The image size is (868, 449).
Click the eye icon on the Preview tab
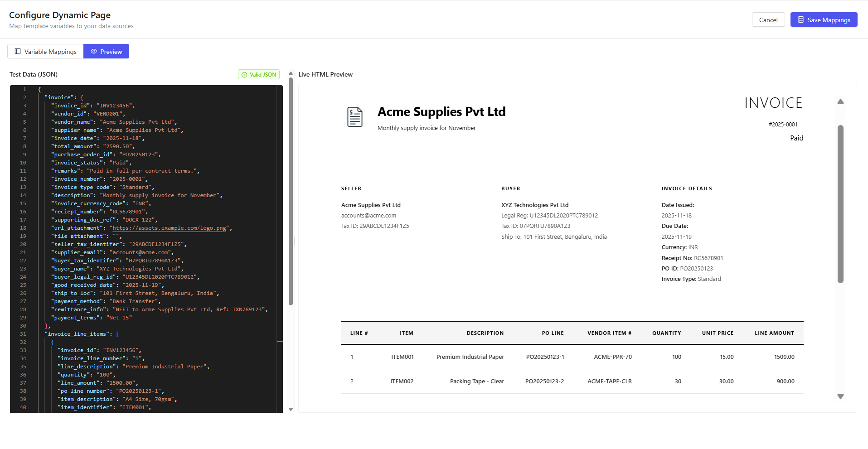coord(94,51)
